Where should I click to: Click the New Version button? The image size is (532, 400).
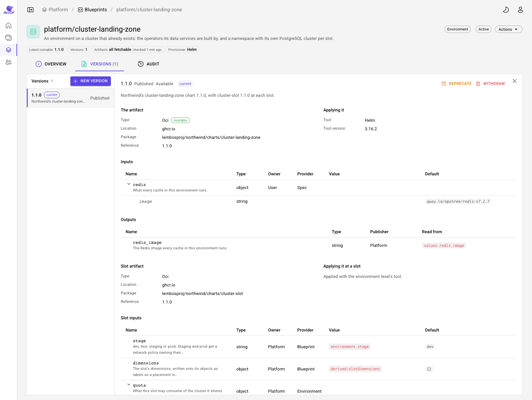point(90,81)
